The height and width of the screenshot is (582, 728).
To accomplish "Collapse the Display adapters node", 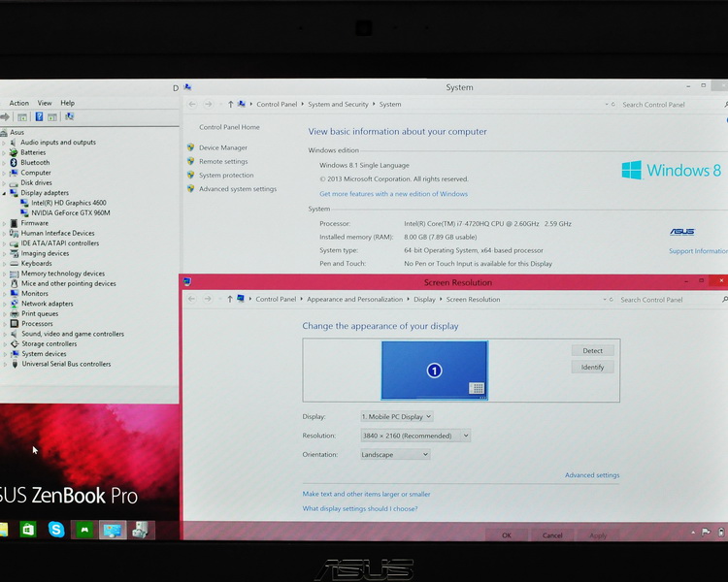I will click(x=4, y=193).
